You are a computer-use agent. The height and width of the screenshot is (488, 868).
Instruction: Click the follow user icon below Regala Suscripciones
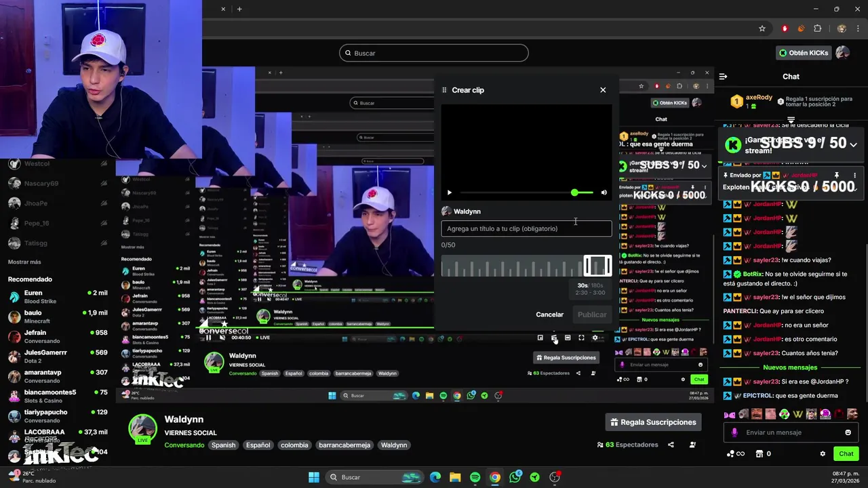coord(692,445)
